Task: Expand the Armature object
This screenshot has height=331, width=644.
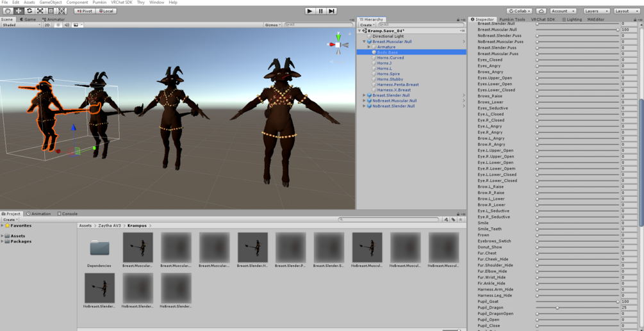Action: tap(369, 47)
